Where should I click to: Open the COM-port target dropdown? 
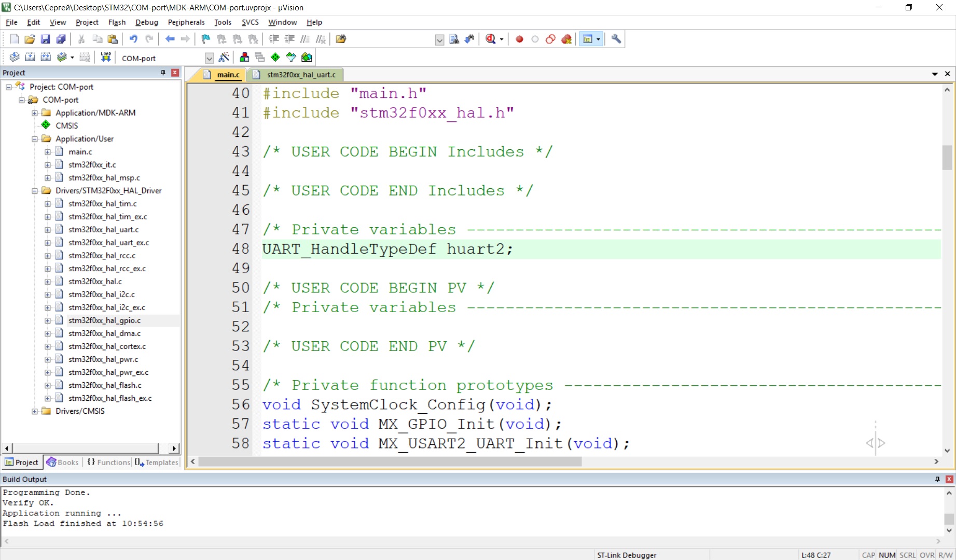(x=209, y=58)
